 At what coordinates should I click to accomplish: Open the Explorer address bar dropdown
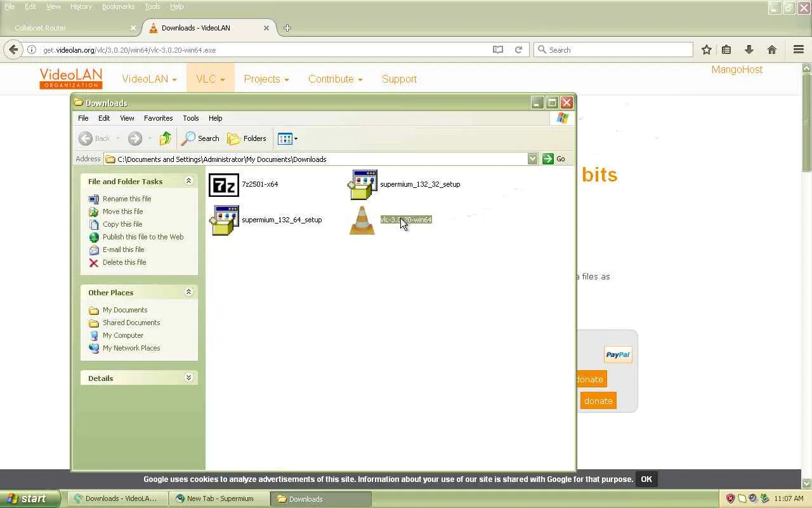[x=532, y=159]
